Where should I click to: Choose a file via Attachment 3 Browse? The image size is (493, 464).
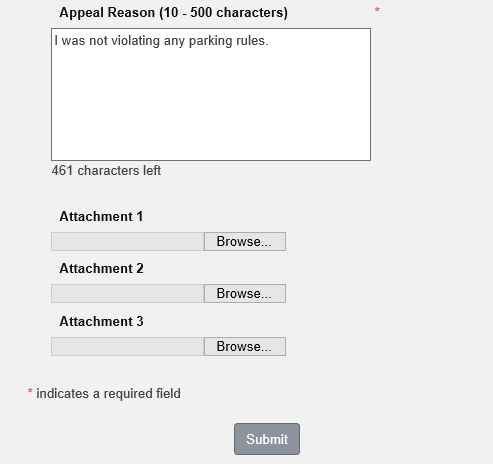245,346
